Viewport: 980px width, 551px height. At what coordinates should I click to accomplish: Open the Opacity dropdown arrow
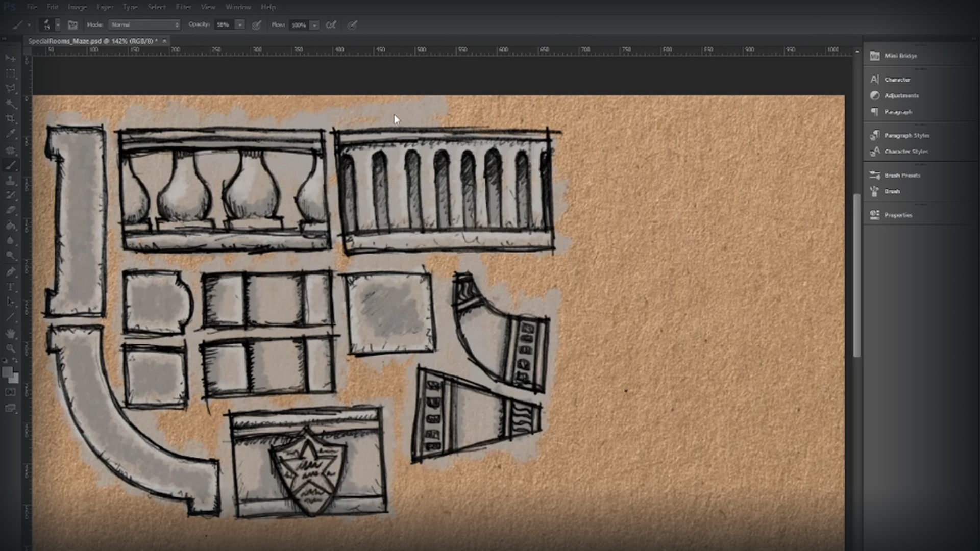239,24
